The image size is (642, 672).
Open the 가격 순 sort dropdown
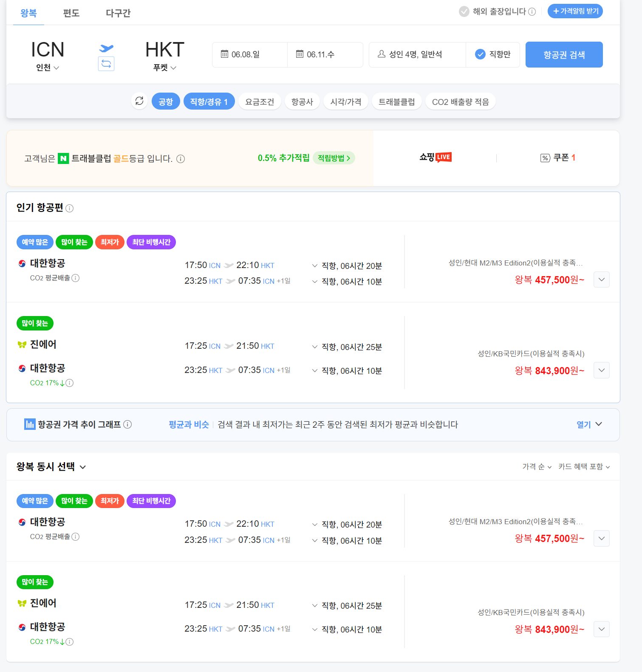[537, 467]
